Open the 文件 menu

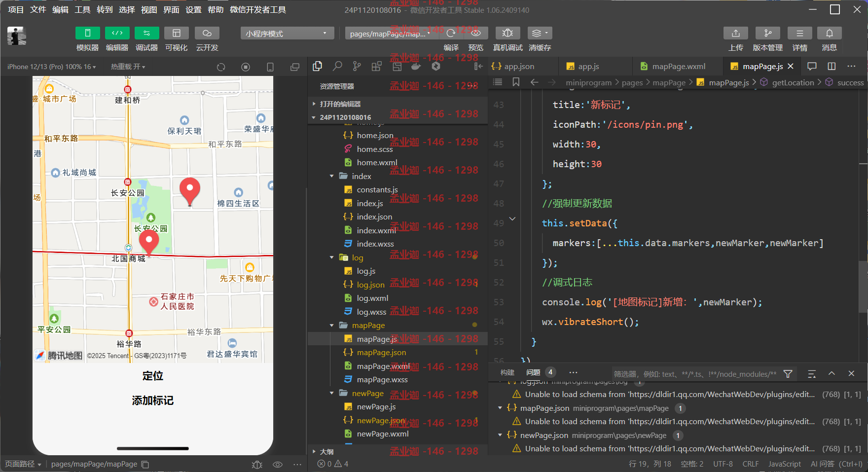pyautogui.click(x=38, y=10)
